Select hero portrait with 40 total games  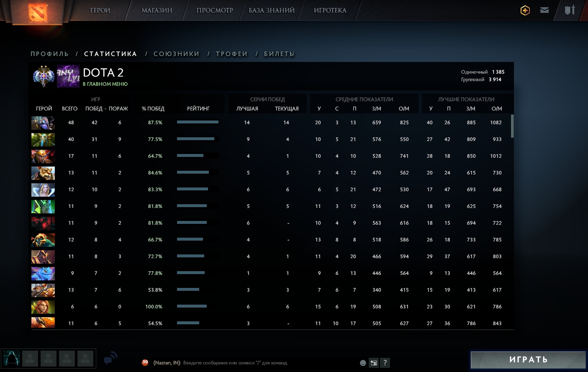(43, 140)
